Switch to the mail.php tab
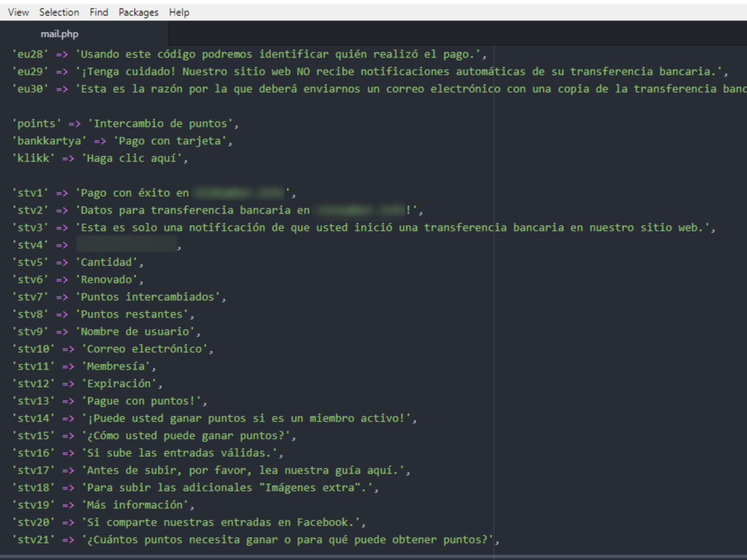This screenshot has height=560, width=747. click(x=60, y=34)
